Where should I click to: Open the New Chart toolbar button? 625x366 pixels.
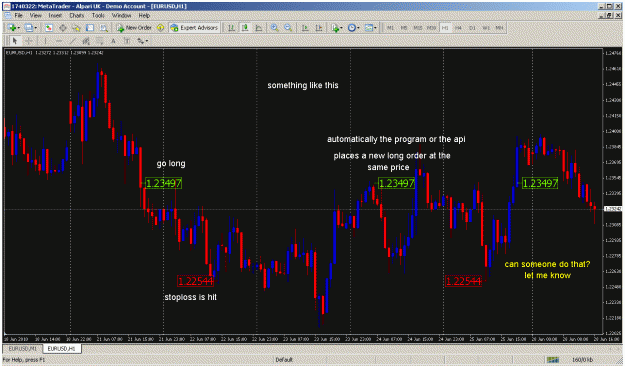coord(12,28)
